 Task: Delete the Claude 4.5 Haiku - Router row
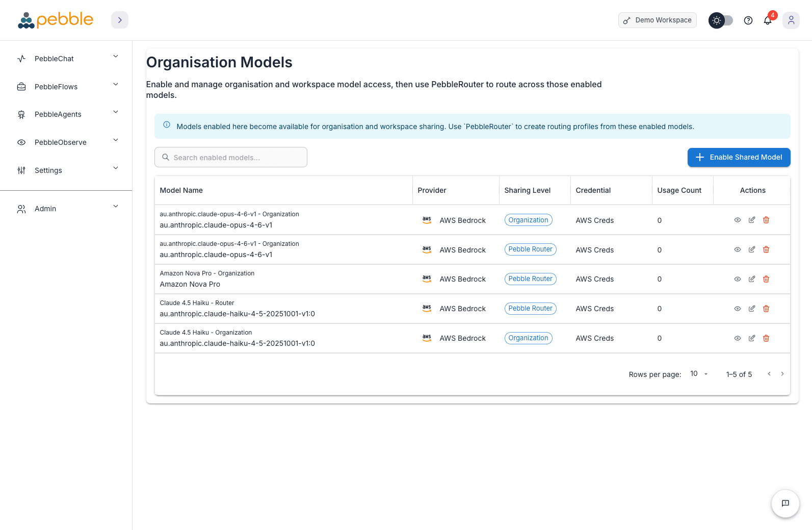tap(766, 309)
